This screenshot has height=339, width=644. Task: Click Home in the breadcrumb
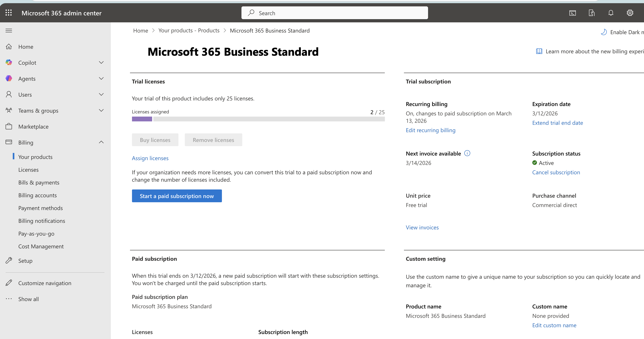(x=141, y=30)
